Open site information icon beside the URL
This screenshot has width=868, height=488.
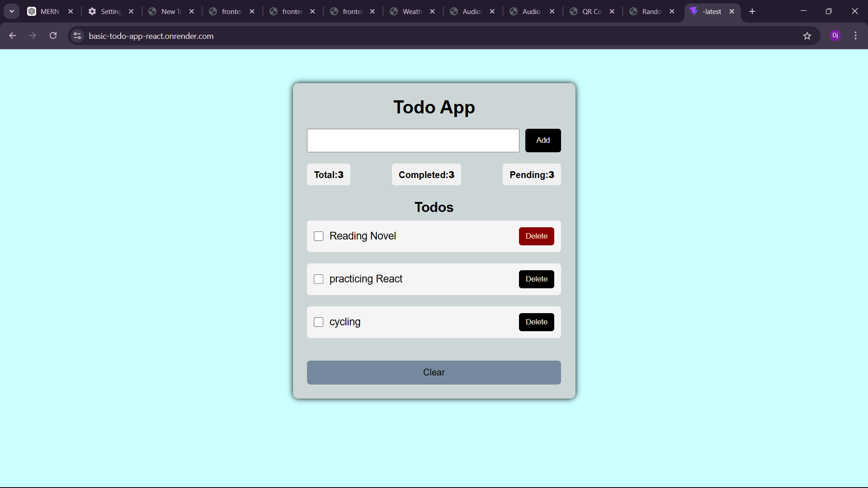pos(77,36)
